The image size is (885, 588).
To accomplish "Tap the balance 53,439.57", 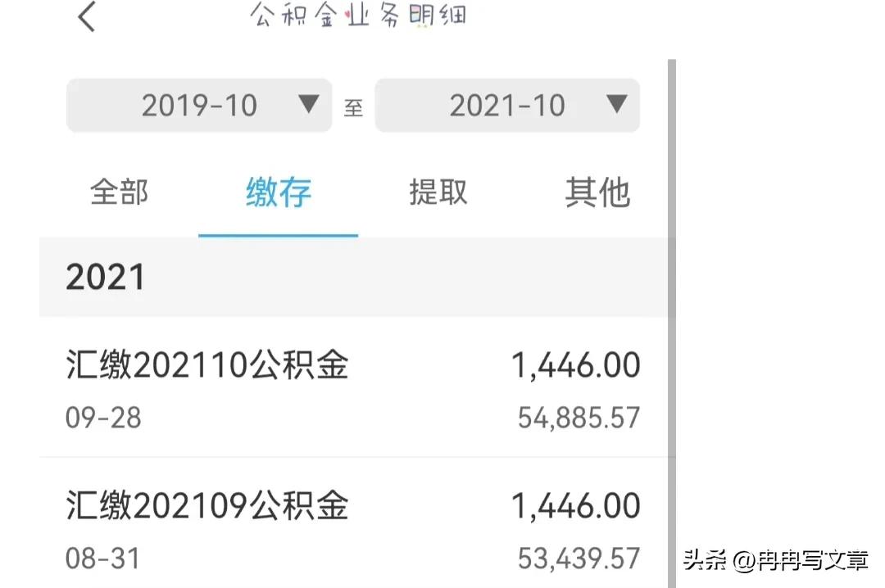I will point(579,558).
